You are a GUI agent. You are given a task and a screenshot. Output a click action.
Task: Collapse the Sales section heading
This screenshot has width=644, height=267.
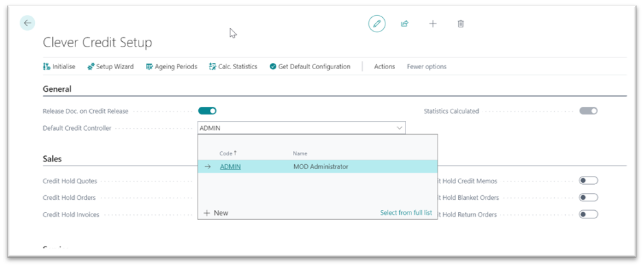pyautogui.click(x=52, y=159)
